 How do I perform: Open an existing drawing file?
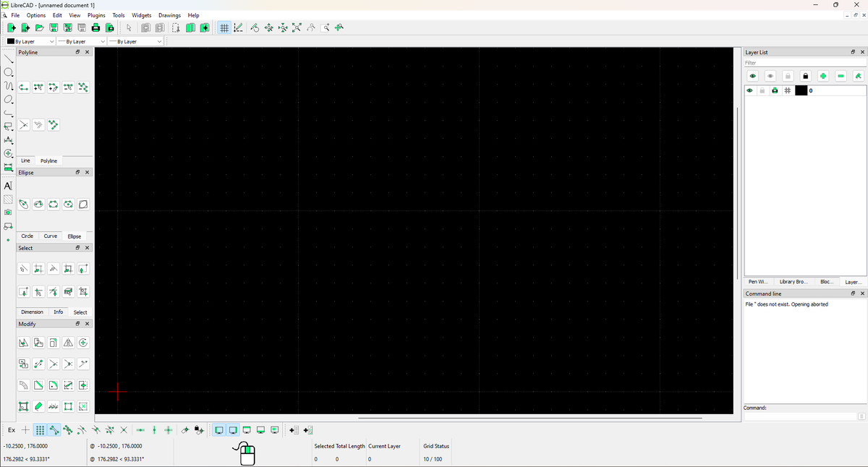41,27
